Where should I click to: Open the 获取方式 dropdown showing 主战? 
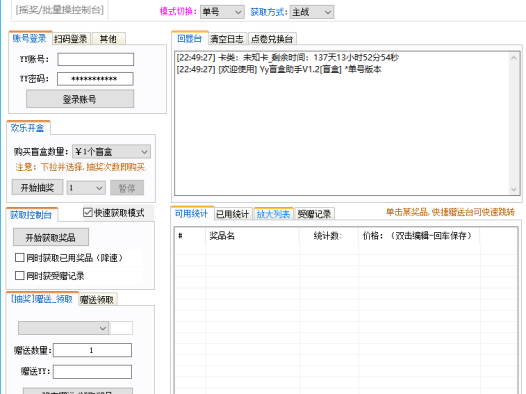[312, 12]
